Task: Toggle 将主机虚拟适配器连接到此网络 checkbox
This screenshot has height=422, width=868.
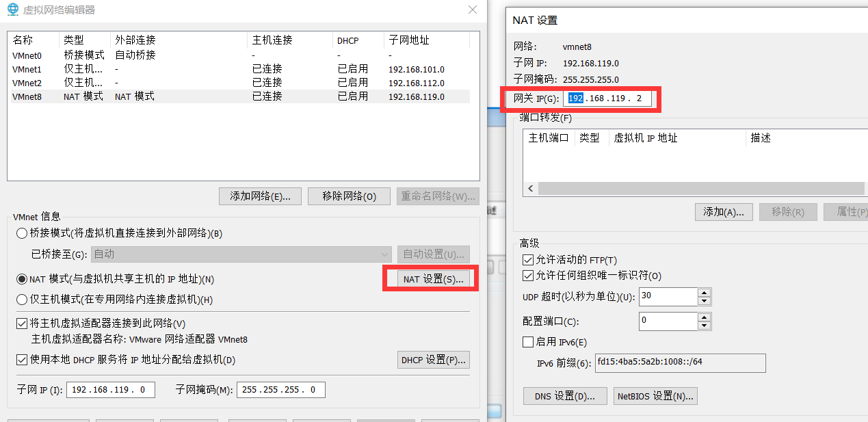Action: click(21, 323)
